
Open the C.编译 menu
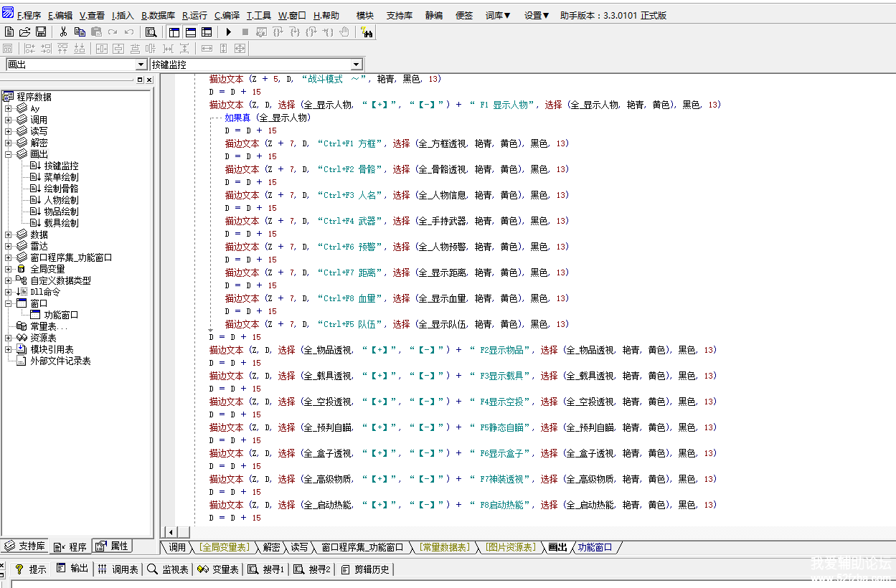tap(227, 15)
